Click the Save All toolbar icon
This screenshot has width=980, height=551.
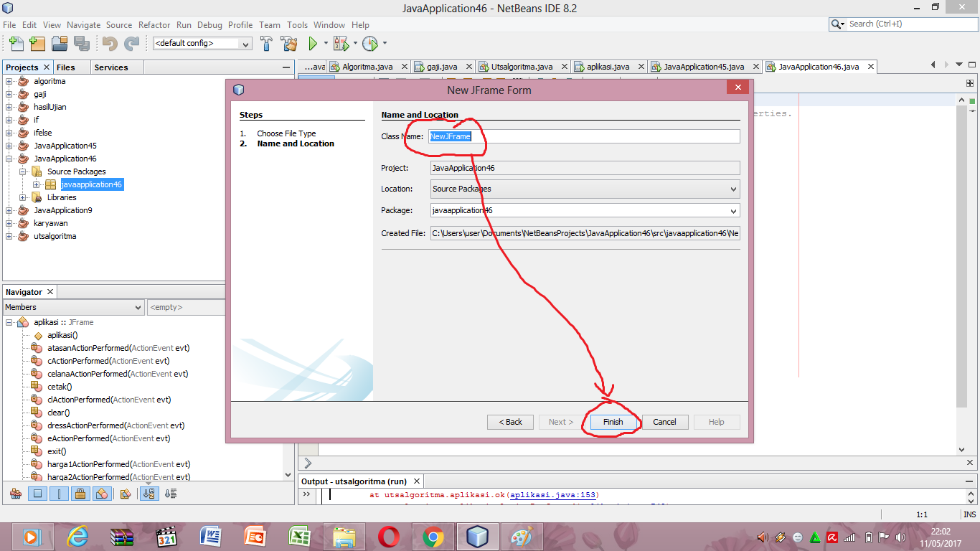coord(80,44)
